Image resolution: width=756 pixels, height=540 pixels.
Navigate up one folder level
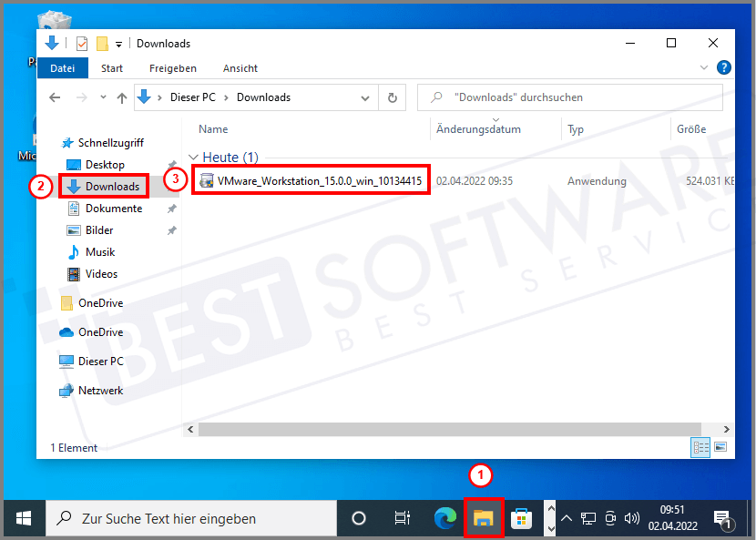point(122,97)
